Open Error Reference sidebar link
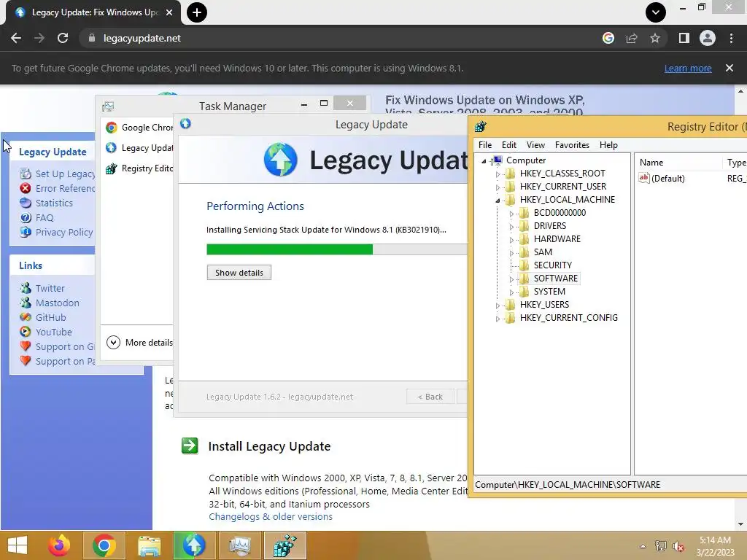 point(65,188)
